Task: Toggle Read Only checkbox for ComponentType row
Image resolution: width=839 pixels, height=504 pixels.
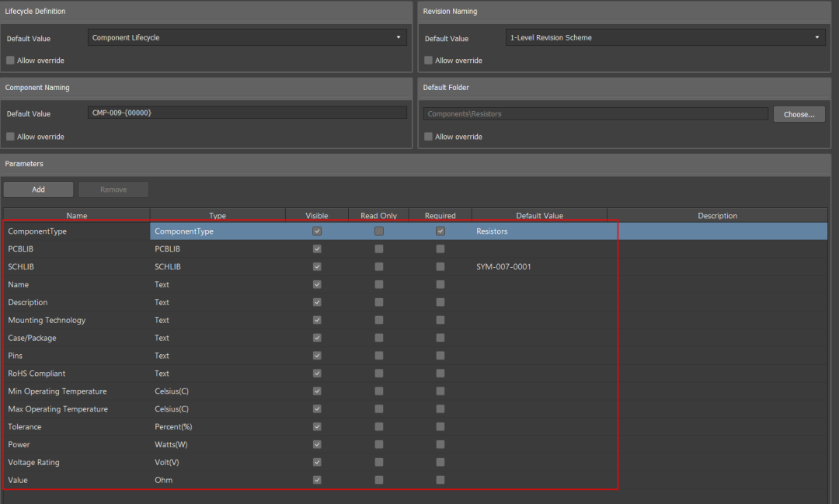Action: (x=379, y=231)
